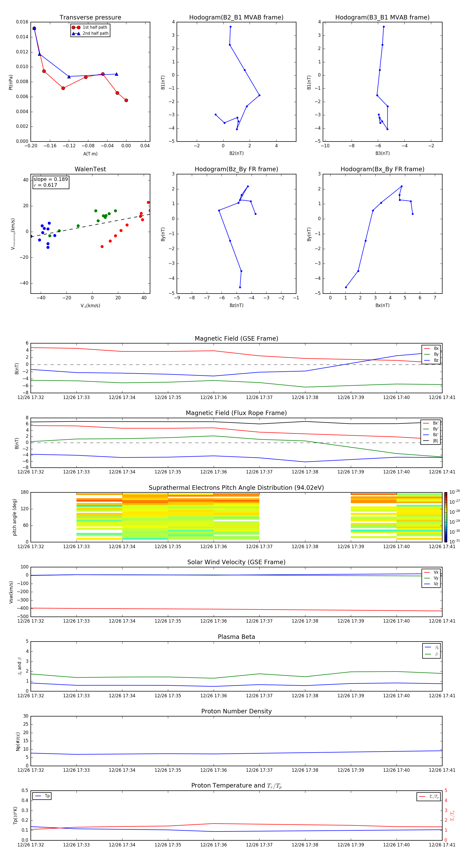
Task: Click the 'slope = 0.189' annotation
Action: [50, 179]
